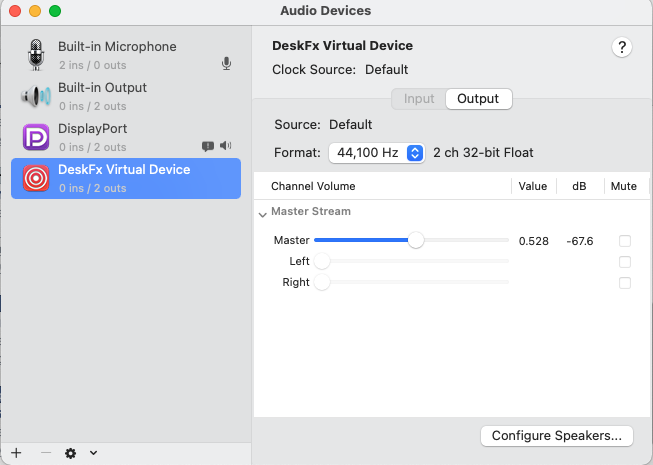This screenshot has height=465, width=653.
Task: Click the DisplayPort default output speaker indicator
Action: pos(226,145)
